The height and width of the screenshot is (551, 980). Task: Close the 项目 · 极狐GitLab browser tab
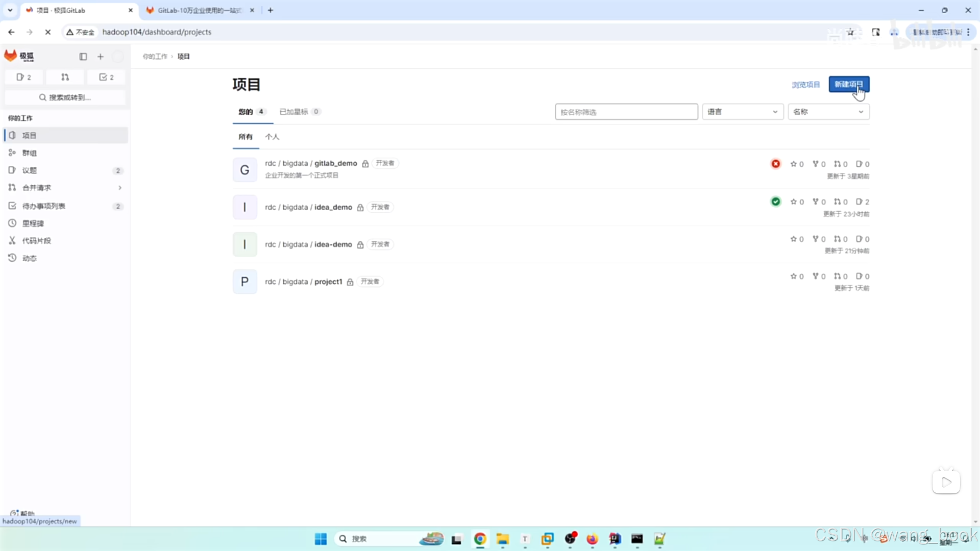point(130,10)
